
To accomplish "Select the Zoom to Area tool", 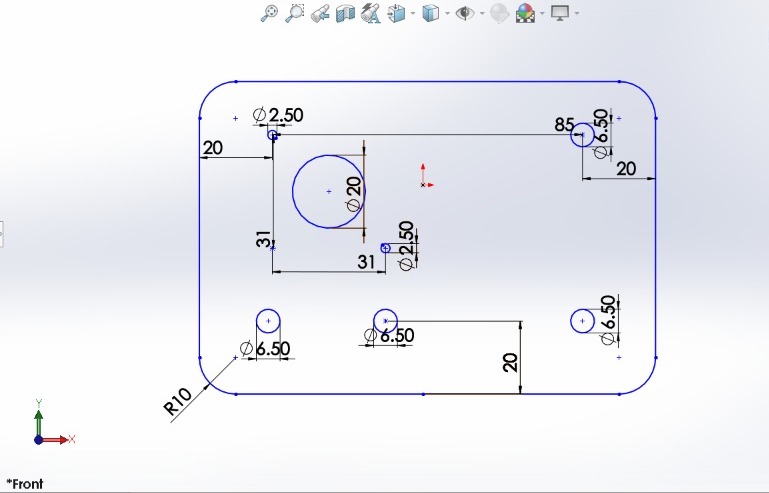I will (x=295, y=13).
